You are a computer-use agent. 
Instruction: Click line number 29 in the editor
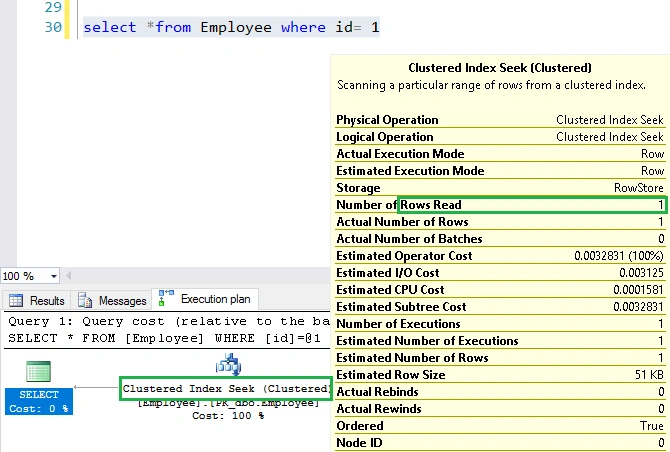[53, 7]
